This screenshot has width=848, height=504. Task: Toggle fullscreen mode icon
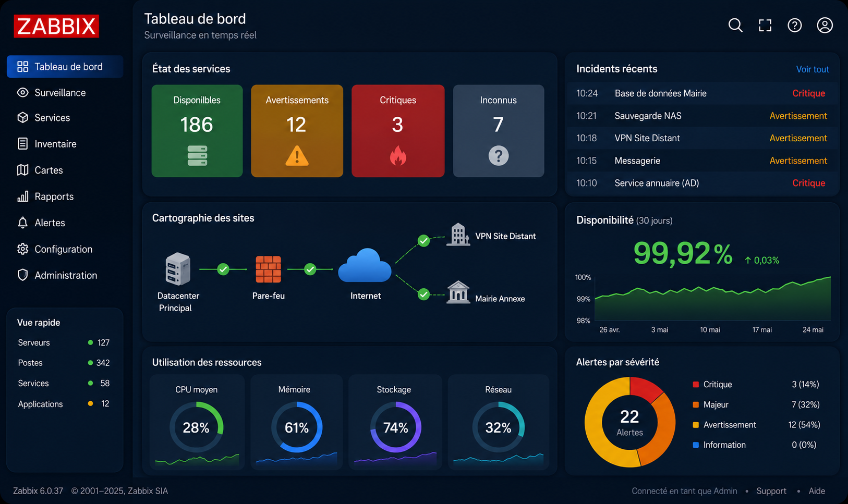(x=765, y=25)
